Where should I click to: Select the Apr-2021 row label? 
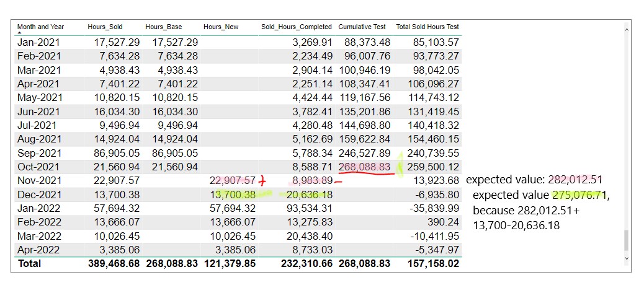(38, 84)
